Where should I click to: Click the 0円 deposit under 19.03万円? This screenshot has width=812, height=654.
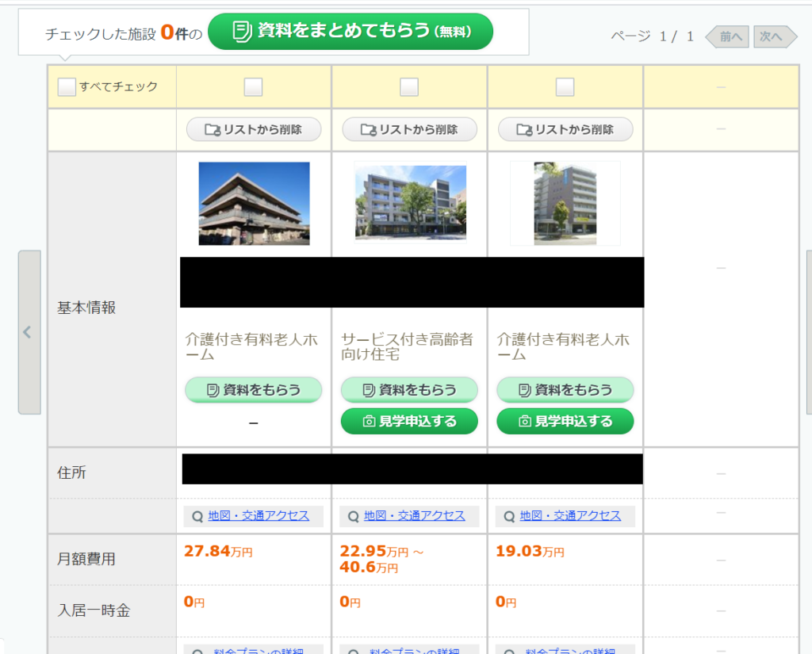tap(506, 602)
